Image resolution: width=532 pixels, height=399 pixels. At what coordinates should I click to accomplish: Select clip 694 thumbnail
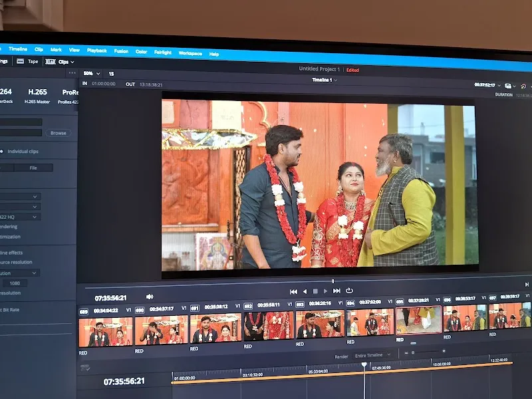click(x=370, y=322)
